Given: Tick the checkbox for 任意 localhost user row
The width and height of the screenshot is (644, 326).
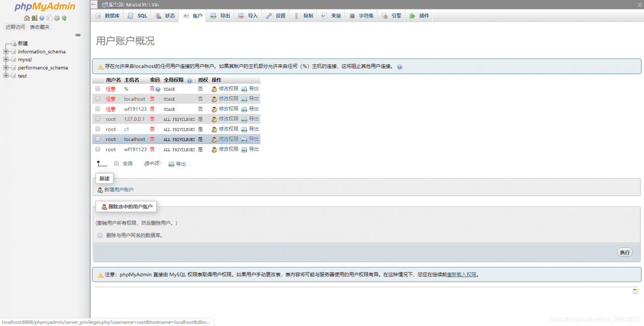Looking at the screenshot, I should click(x=98, y=99).
